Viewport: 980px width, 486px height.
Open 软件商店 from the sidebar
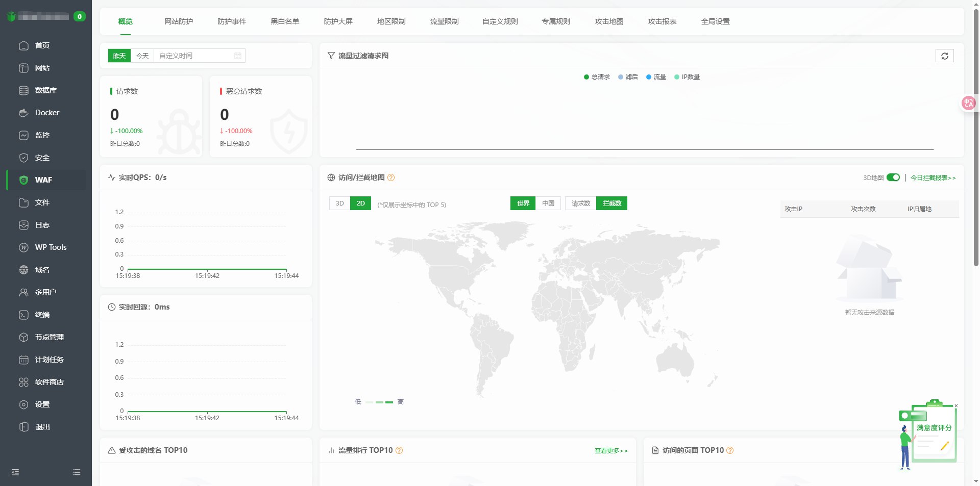click(x=50, y=382)
